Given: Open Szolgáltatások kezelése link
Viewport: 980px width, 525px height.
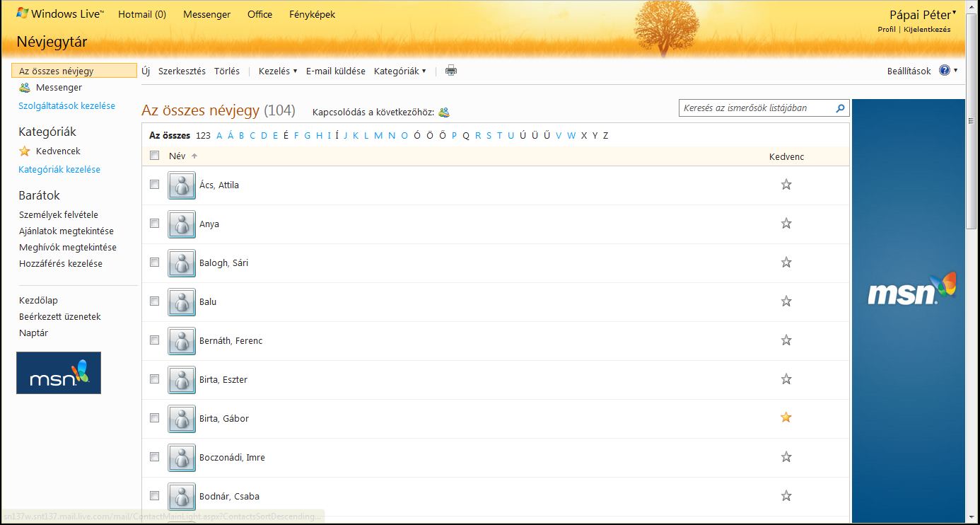Looking at the screenshot, I should coord(67,105).
